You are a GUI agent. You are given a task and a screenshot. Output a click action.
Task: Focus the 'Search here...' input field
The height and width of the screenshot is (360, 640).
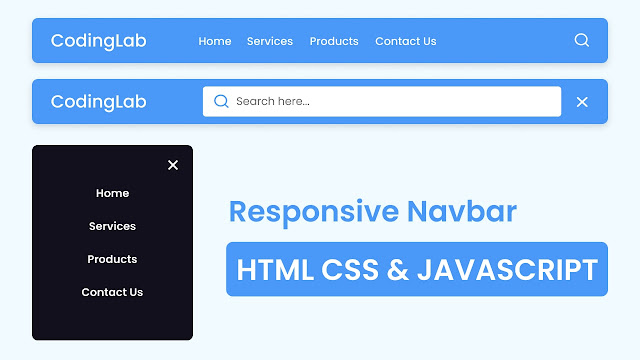pos(382,101)
